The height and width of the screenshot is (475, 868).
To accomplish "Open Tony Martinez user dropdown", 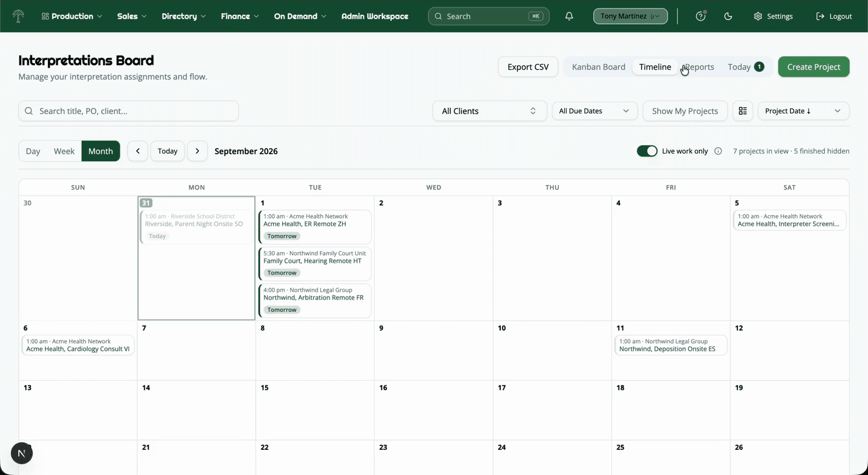I will [x=630, y=16].
